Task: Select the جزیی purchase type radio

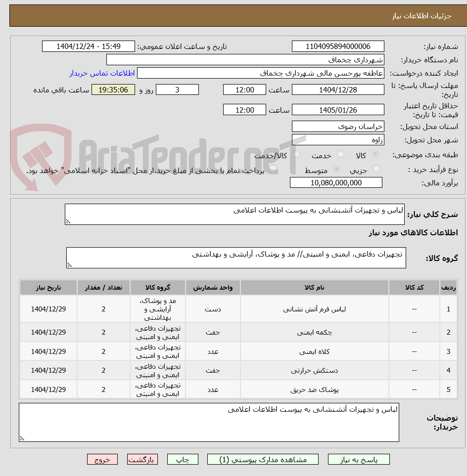Action: (376, 169)
